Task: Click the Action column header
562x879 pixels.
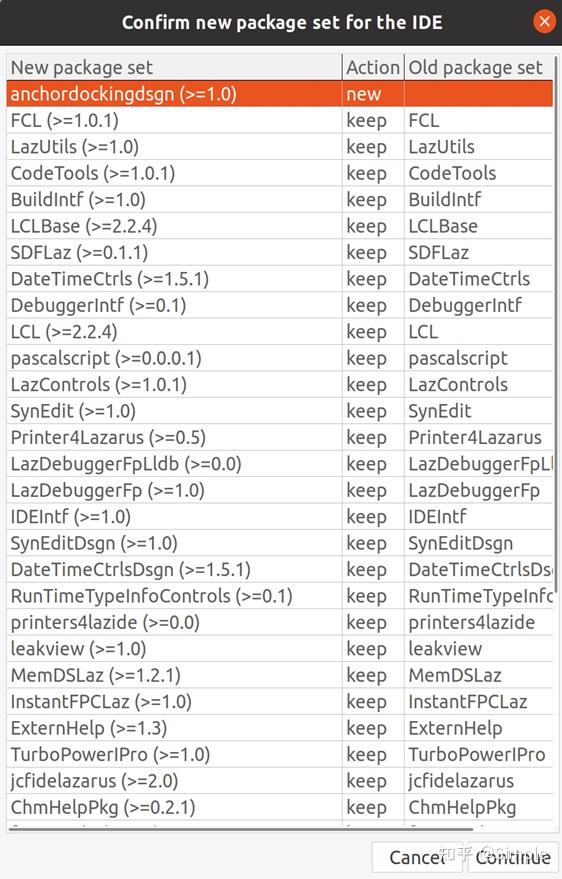Action: [x=373, y=67]
